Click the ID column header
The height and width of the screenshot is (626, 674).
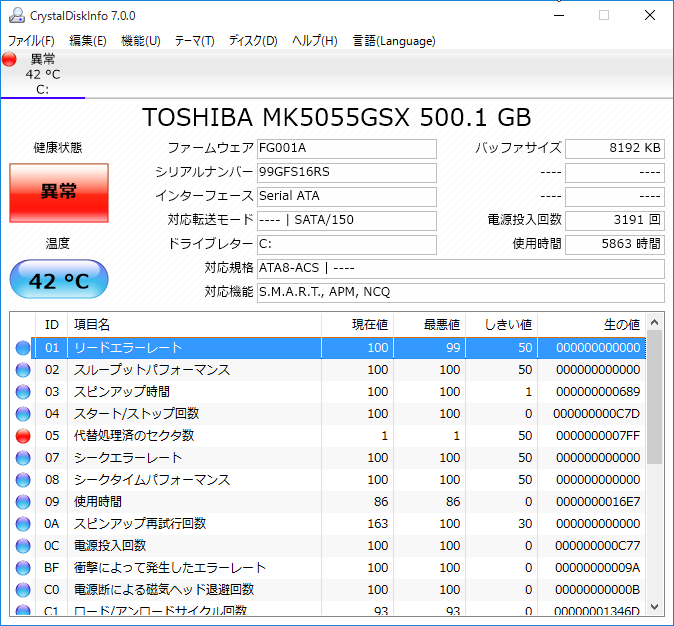52,325
